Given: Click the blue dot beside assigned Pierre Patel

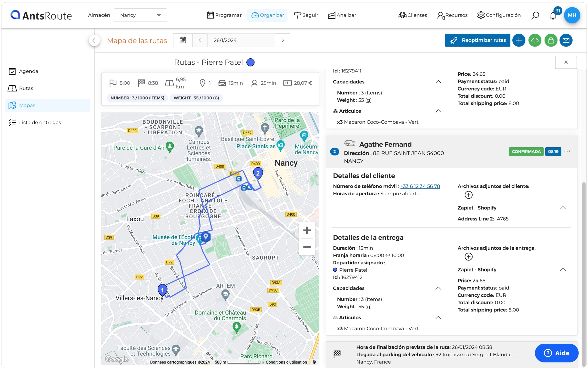Looking at the screenshot, I should (335, 270).
